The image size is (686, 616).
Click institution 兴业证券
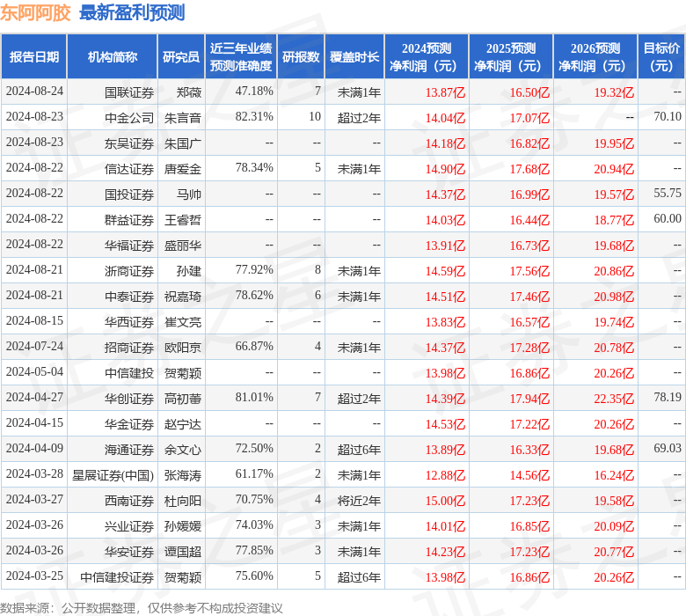click(x=129, y=526)
